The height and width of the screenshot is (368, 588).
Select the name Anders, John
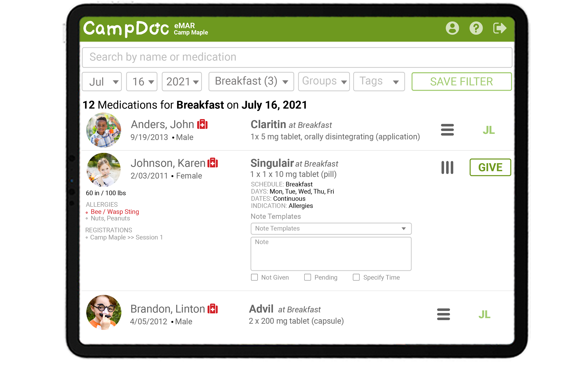pyautogui.click(x=162, y=124)
